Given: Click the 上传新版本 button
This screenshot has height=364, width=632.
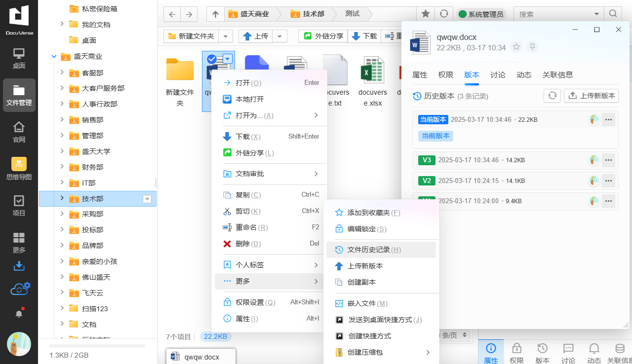Looking at the screenshot, I should [591, 96].
